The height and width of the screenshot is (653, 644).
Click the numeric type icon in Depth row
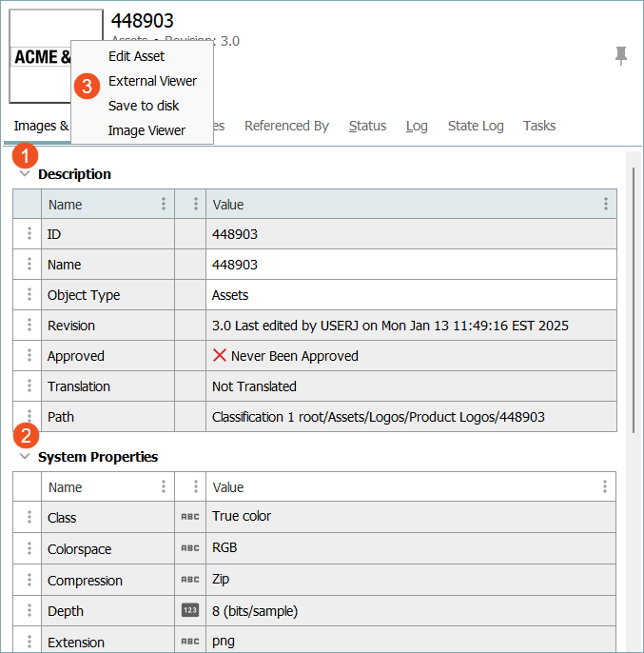(x=190, y=611)
